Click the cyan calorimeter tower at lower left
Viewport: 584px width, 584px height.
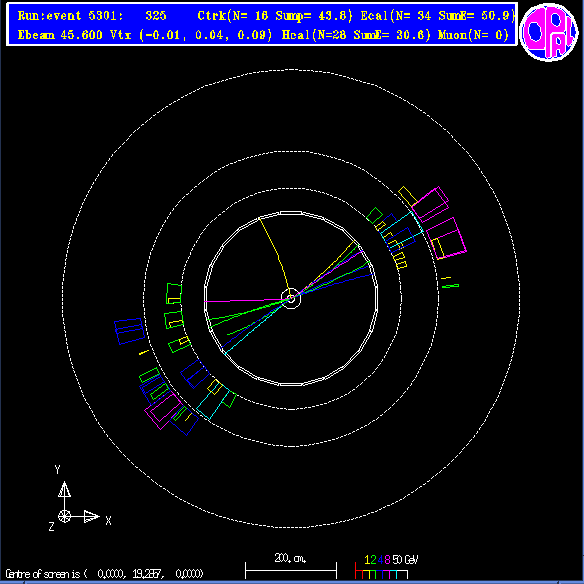[x=212, y=404]
